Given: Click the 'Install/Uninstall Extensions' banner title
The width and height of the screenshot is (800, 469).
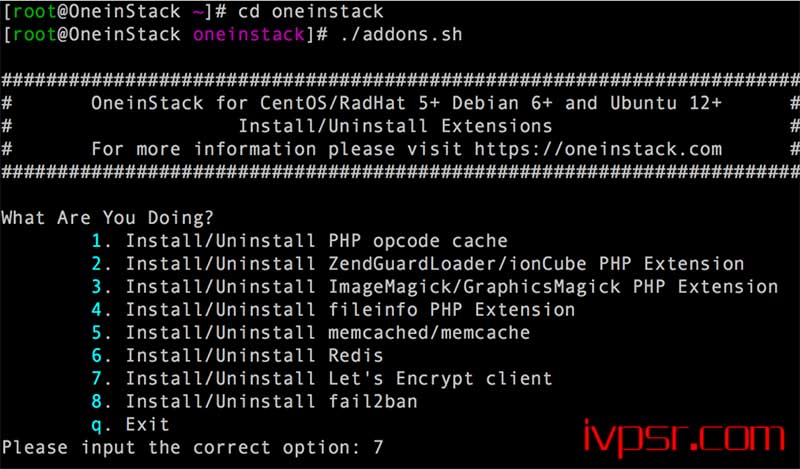Looking at the screenshot, I should pos(395,126).
